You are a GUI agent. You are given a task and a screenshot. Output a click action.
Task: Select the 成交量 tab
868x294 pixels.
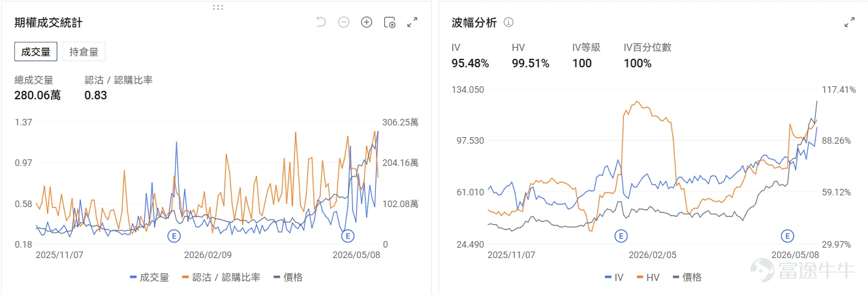tap(36, 52)
